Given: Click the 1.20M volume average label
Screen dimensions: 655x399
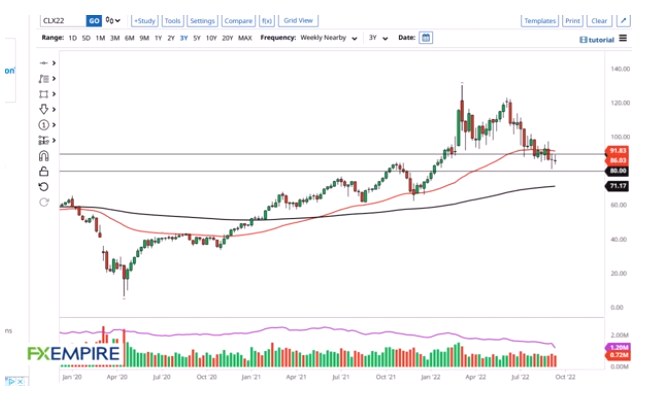Looking at the screenshot, I should (x=618, y=348).
